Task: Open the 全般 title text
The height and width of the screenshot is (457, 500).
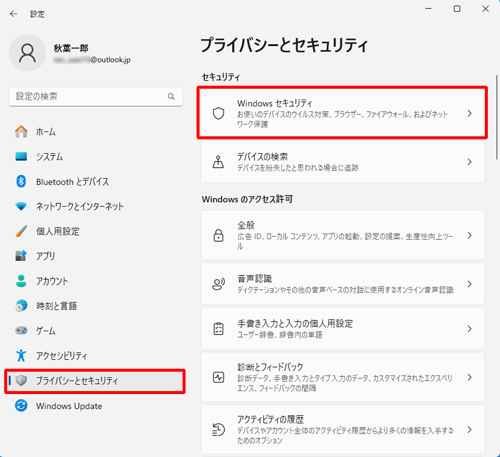Action: [x=246, y=225]
